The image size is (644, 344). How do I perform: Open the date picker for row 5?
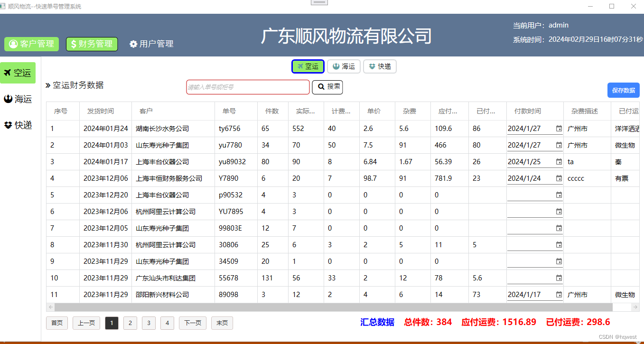click(559, 195)
